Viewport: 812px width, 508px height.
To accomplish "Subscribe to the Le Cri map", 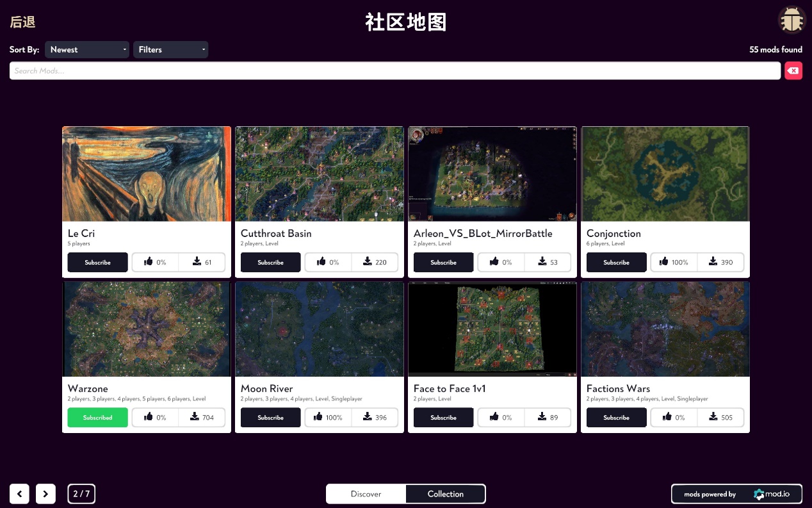I will pos(98,262).
